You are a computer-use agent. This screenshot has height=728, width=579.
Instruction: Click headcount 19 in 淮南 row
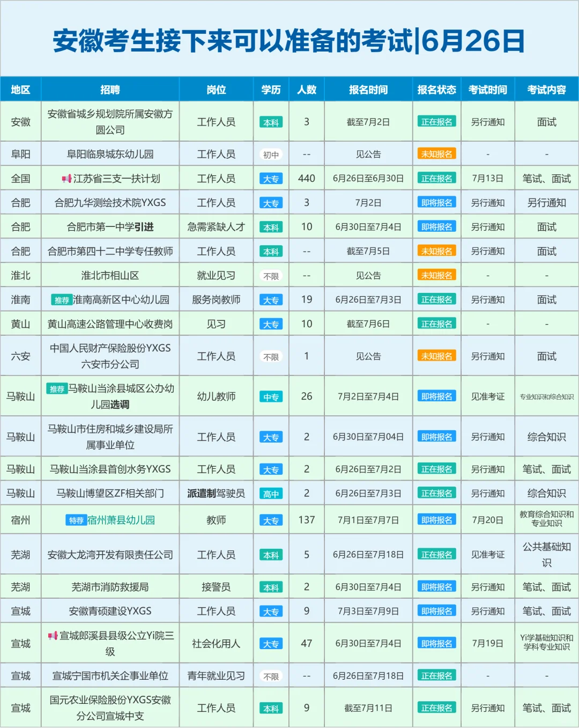[x=307, y=300]
